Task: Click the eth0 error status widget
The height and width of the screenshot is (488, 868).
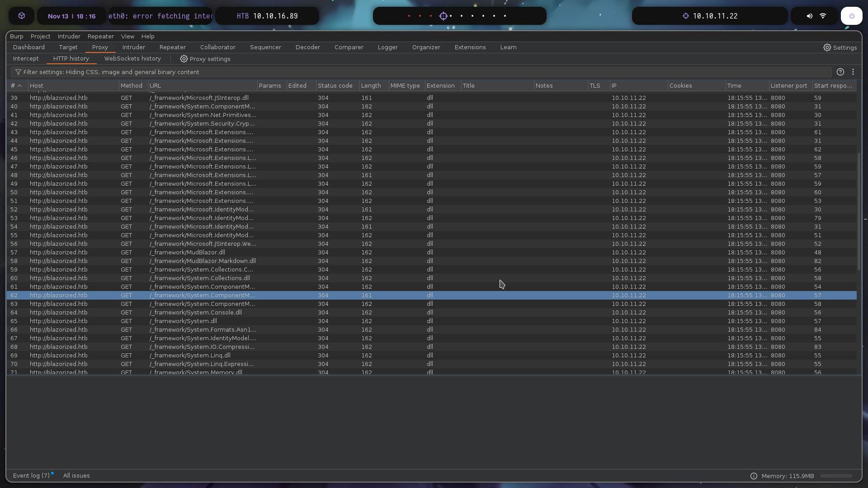Action: click(160, 16)
